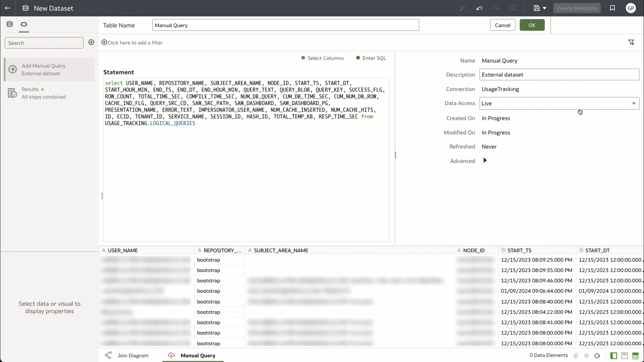The image size is (644, 362).
Task: Undo the last change
Action: (x=479, y=8)
